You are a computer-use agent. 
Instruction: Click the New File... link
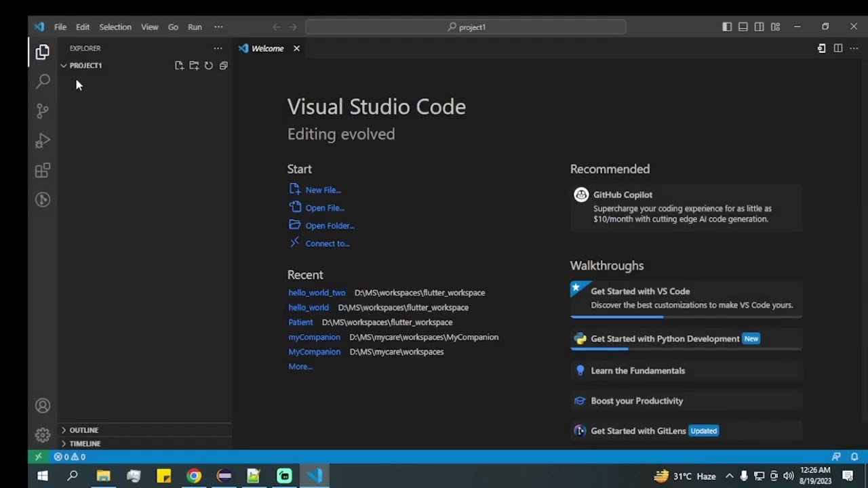323,190
